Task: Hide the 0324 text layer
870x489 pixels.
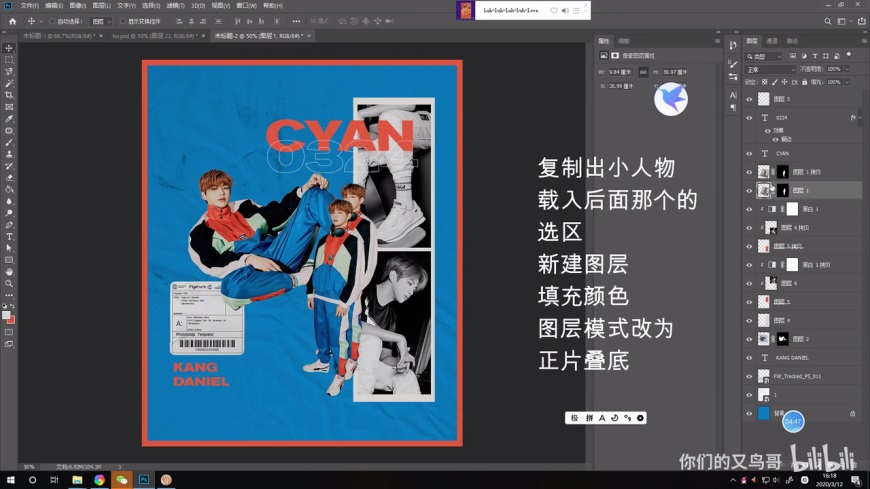Action: (749, 118)
